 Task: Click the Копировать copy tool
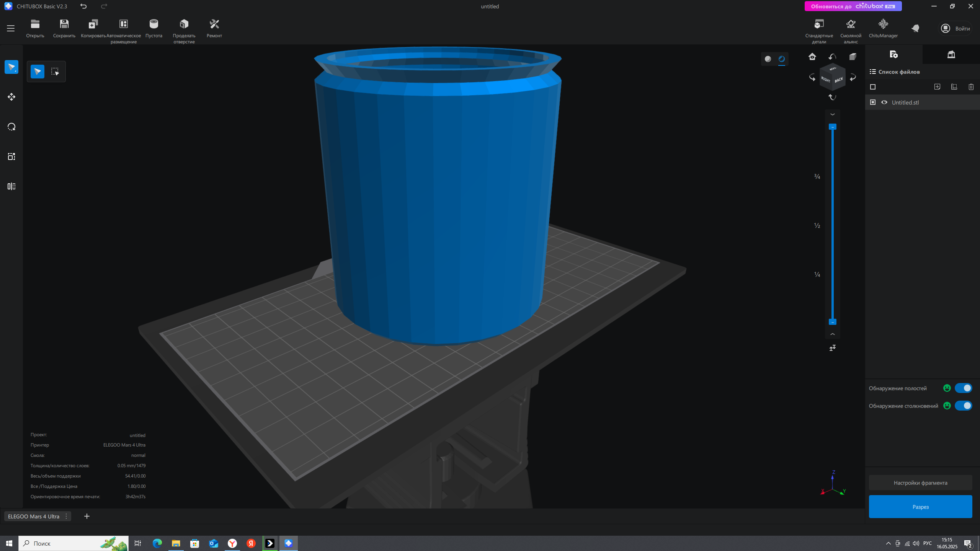pyautogui.click(x=93, y=28)
